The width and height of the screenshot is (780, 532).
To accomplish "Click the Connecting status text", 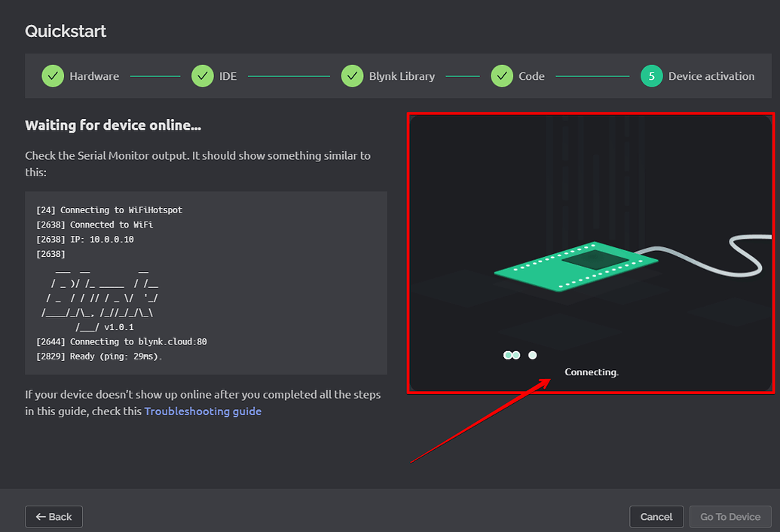I will pos(591,372).
